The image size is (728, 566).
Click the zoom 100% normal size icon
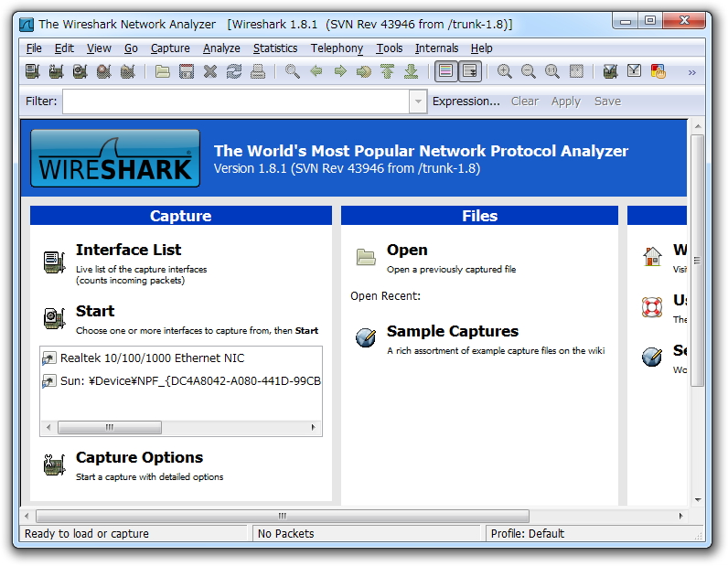pyautogui.click(x=552, y=71)
